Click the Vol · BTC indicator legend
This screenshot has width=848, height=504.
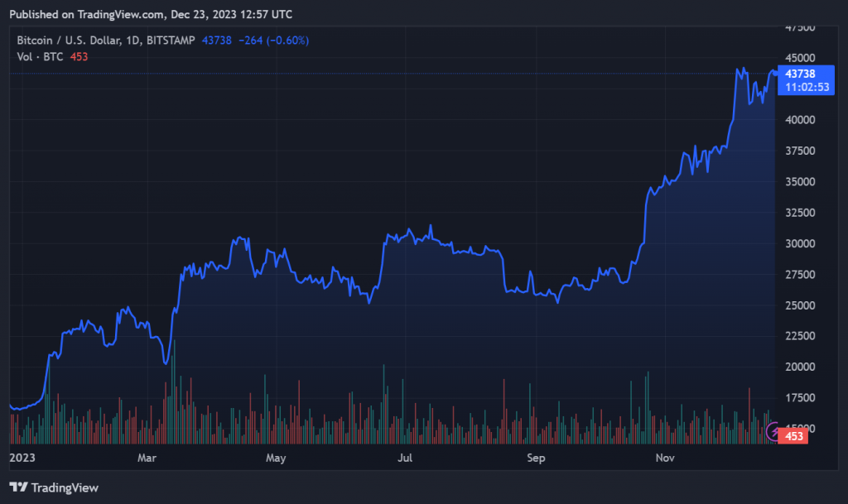click(41, 56)
